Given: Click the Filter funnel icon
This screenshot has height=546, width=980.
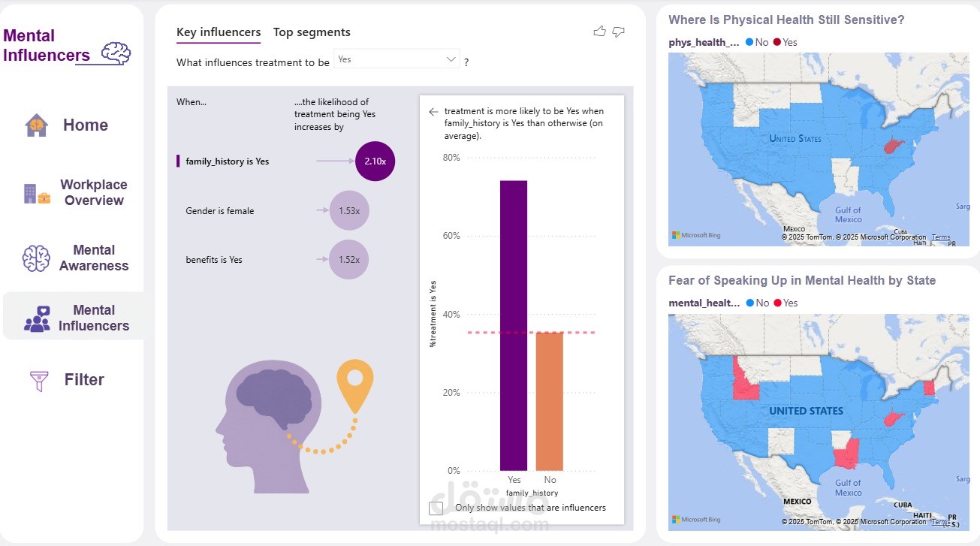Looking at the screenshot, I should click(x=37, y=381).
